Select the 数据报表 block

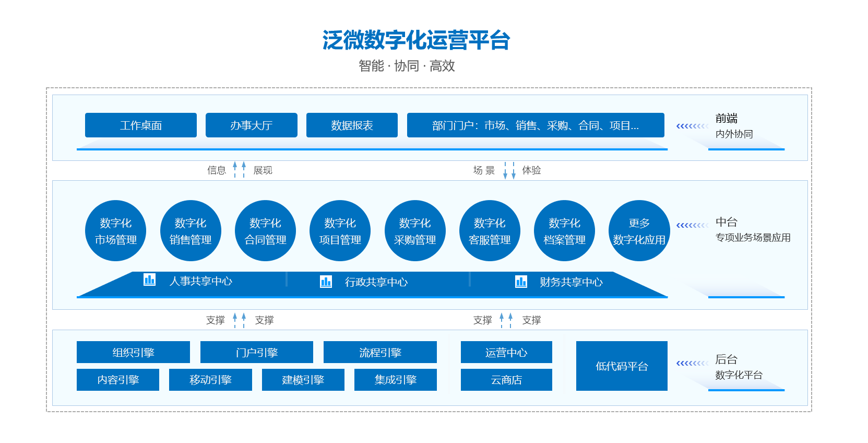352,125
